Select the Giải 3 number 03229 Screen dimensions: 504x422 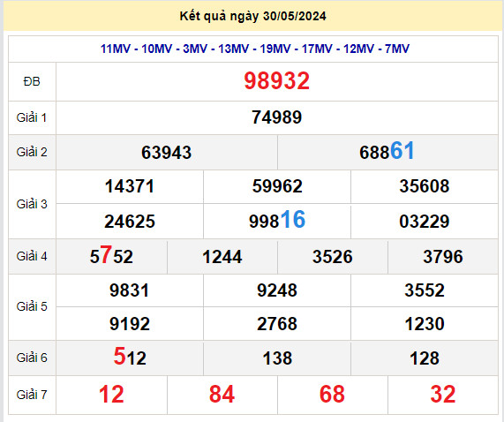coord(424,222)
